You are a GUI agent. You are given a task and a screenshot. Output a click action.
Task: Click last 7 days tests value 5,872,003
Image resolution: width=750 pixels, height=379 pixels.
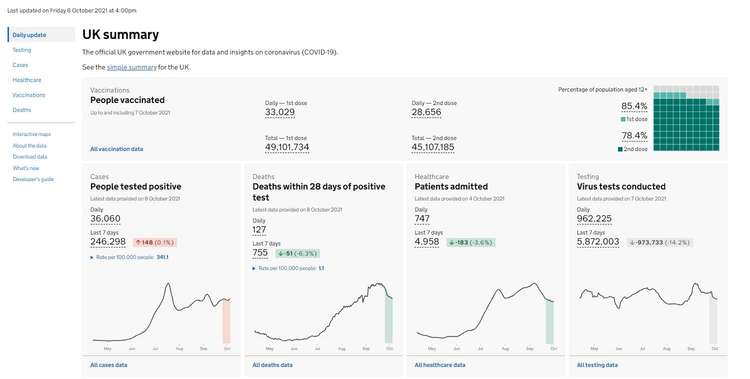[598, 242]
